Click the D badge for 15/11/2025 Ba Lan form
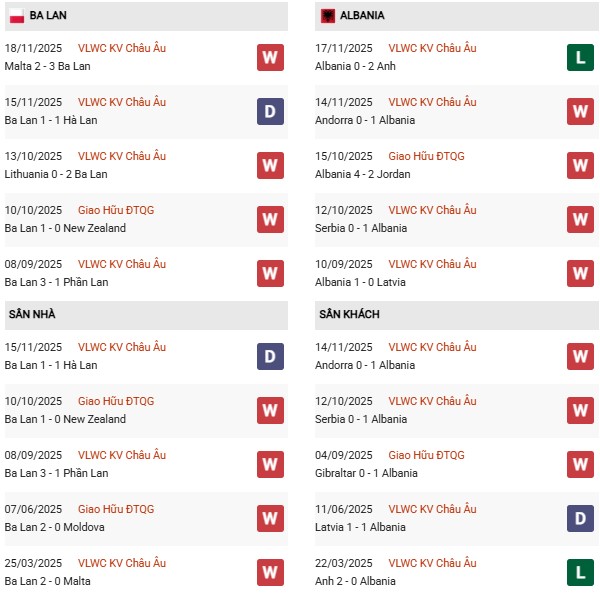600x595 pixels. coord(269,111)
